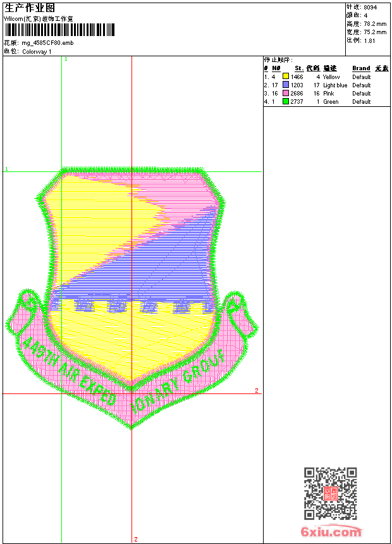Screen dimensions: 392x544
Task: Click 'Default' brand in the Pink row
Action: pos(362,94)
